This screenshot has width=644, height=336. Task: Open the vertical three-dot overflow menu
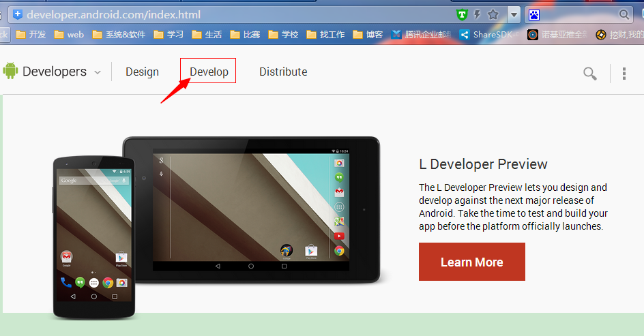tap(624, 74)
